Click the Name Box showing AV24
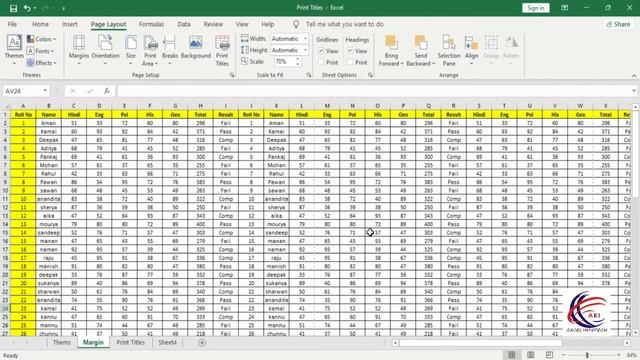Viewport: 640px width, 360px height. [22, 91]
